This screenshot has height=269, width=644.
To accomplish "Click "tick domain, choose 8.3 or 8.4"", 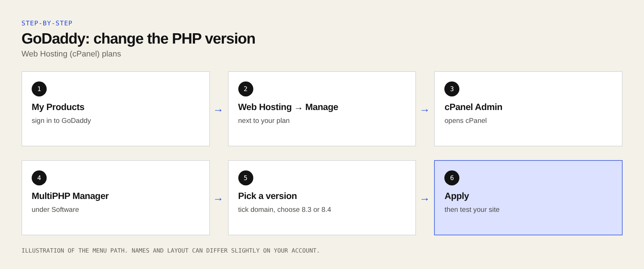I will coord(284,210).
